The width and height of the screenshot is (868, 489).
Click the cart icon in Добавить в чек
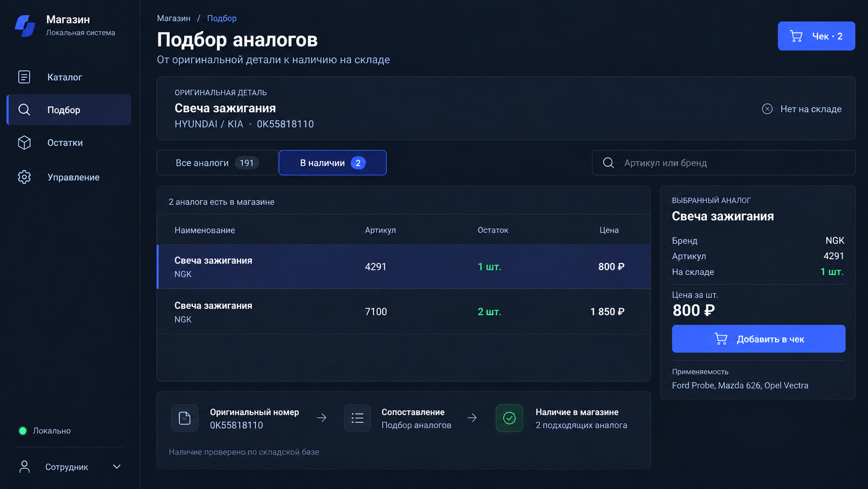pos(721,339)
